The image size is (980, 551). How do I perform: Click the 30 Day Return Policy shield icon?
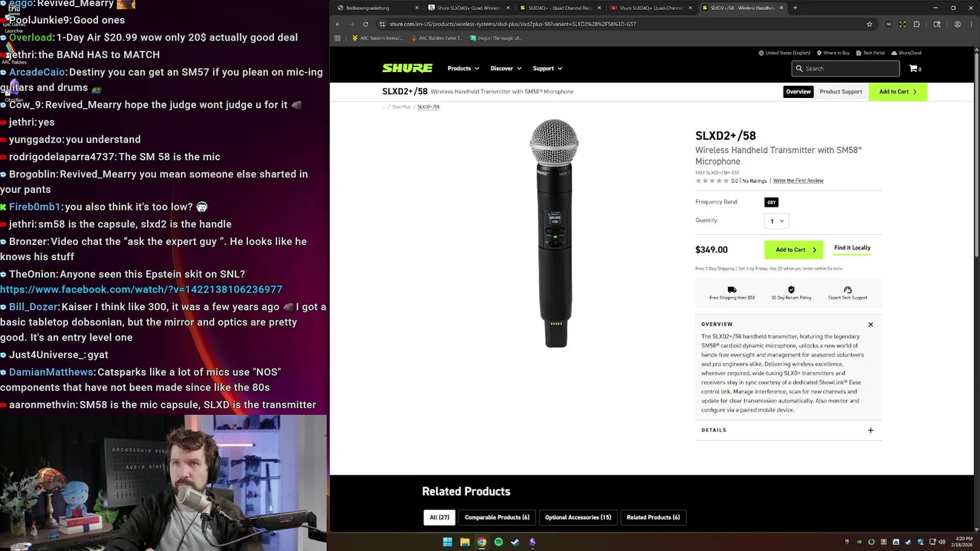pyautogui.click(x=791, y=290)
